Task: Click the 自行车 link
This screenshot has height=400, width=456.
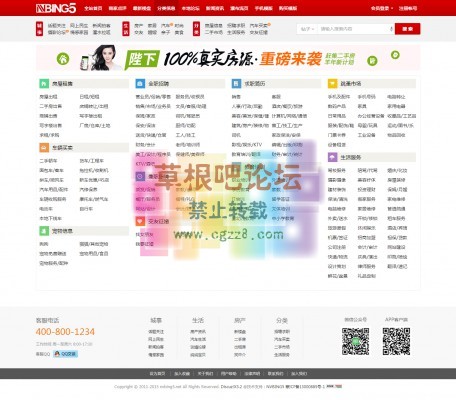Action: (86, 209)
